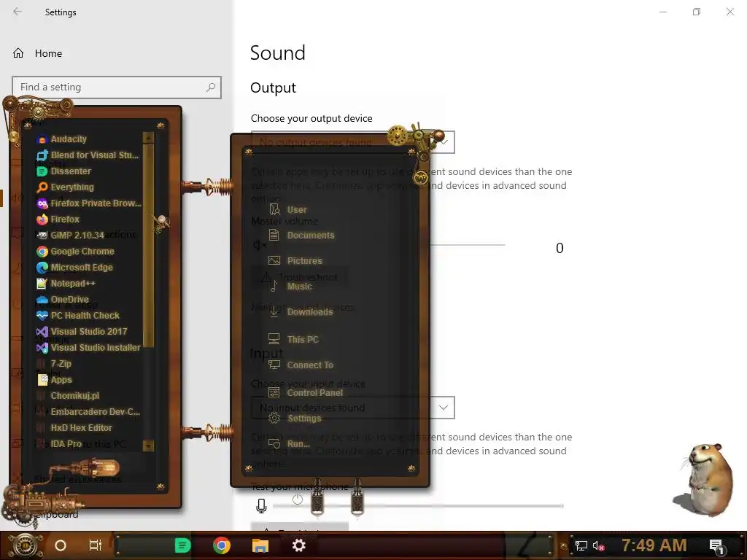Open the User folder in start menu

click(287, 209)
